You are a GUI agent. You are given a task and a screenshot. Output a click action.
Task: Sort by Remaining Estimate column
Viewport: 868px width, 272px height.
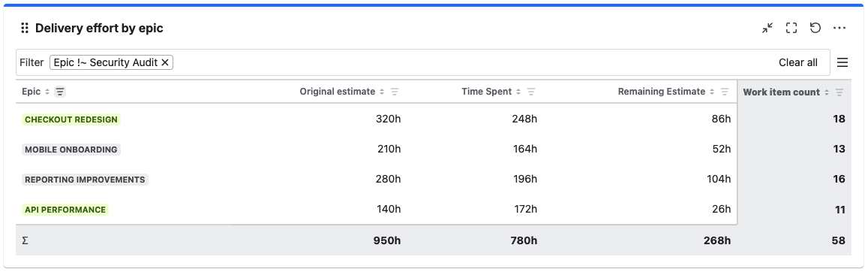coord(712,92)
